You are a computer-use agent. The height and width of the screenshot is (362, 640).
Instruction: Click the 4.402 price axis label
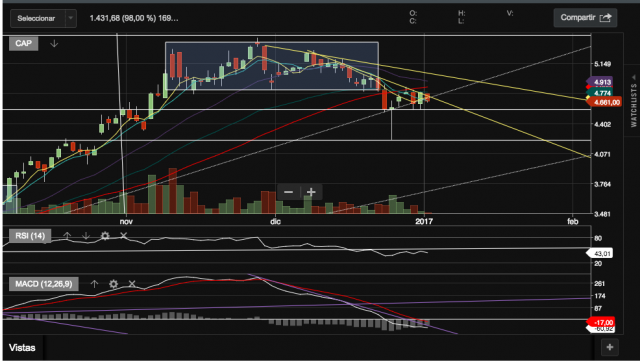coord(603,124)
